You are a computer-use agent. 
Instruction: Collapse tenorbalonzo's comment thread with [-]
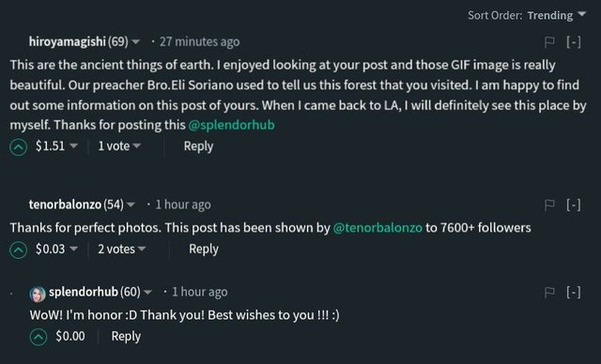(574, 205)
